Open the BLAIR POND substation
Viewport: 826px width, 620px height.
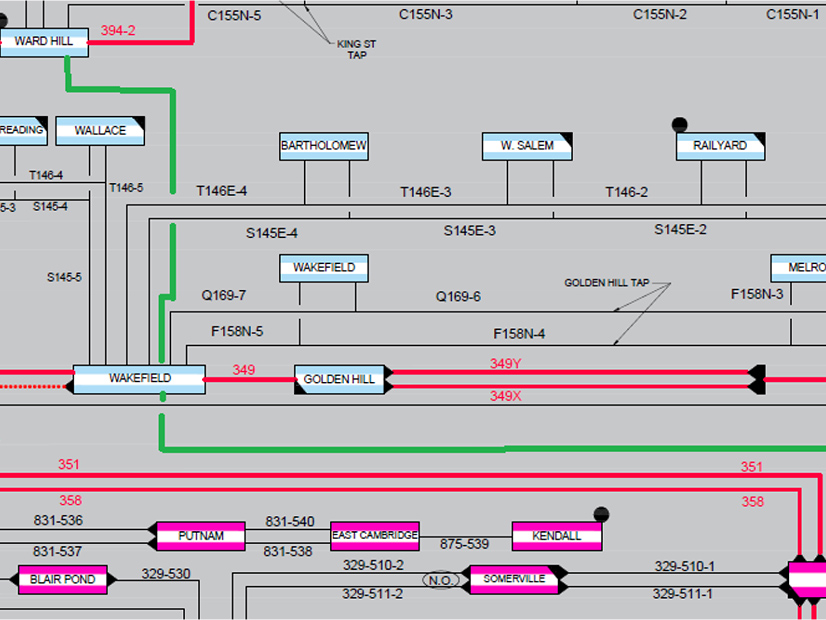[63, 579]
